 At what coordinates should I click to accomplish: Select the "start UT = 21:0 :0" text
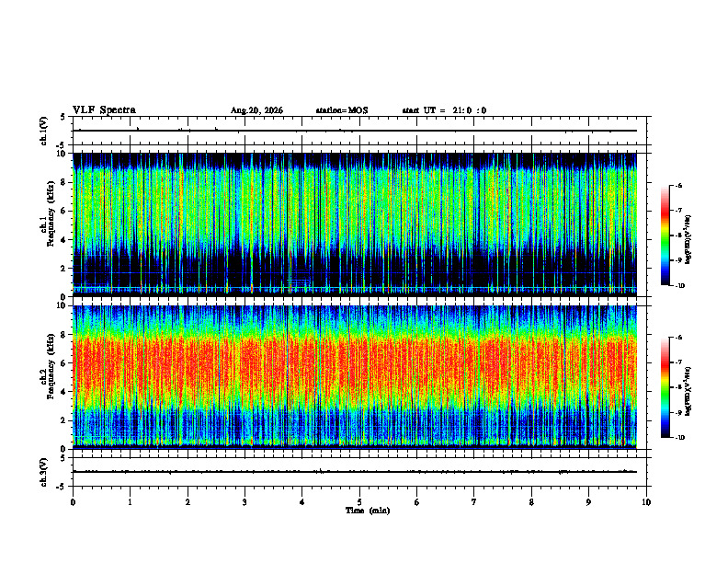pyautogui.click(x=444, y=110)
